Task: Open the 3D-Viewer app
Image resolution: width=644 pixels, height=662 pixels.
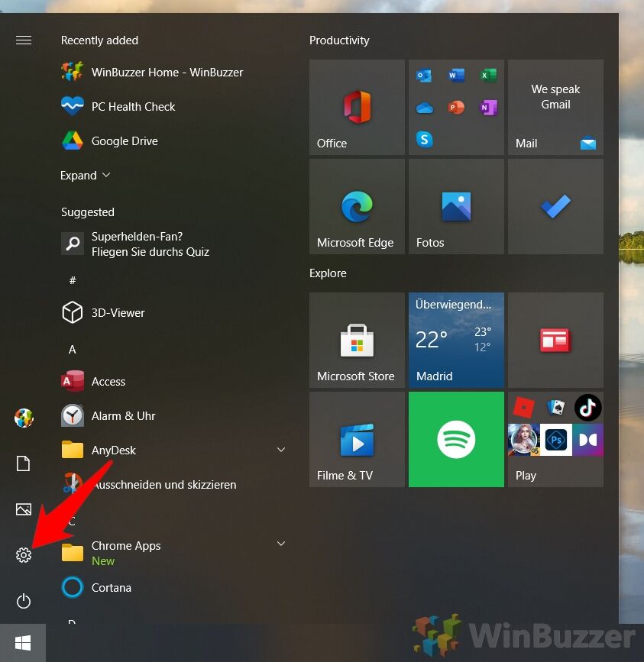Action: tap(103, 313)
